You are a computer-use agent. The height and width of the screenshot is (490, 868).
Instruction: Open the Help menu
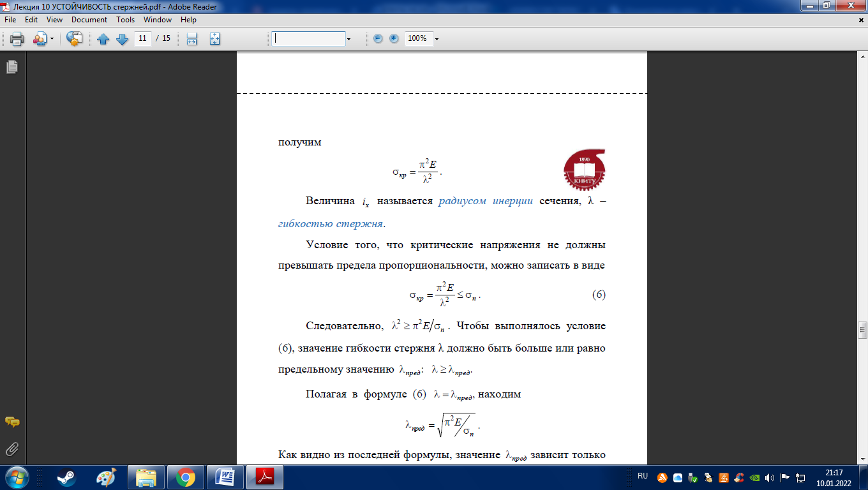188,20
